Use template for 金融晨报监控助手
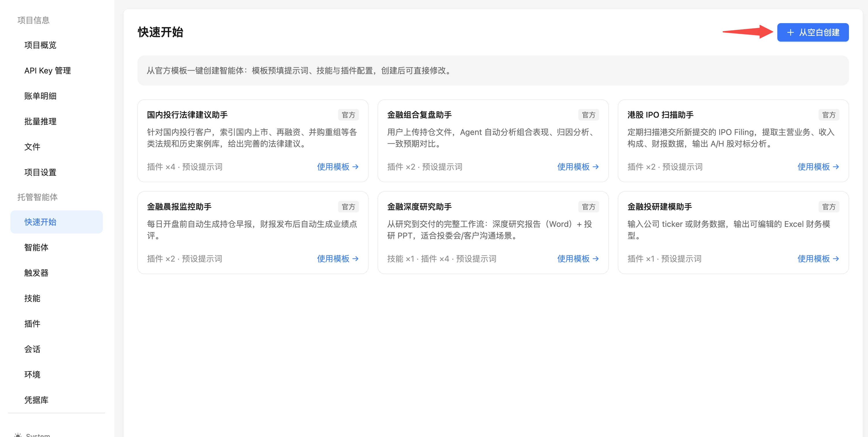868x437 pixels. [338, 259]
